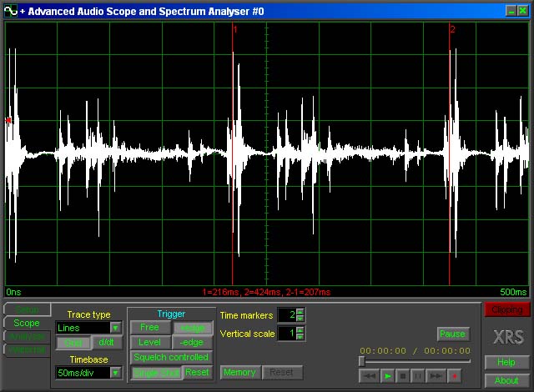Open the Timebase dropdown arrow
Viewport: 534px width, 392px height.
115,373
